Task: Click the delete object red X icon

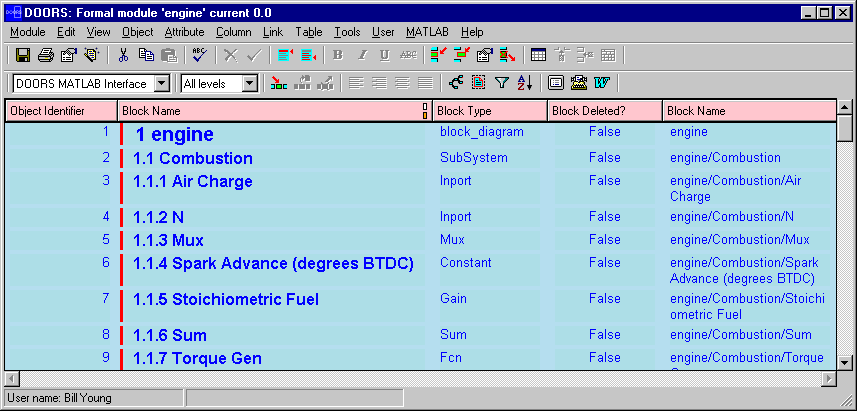Action: point(507,55)
